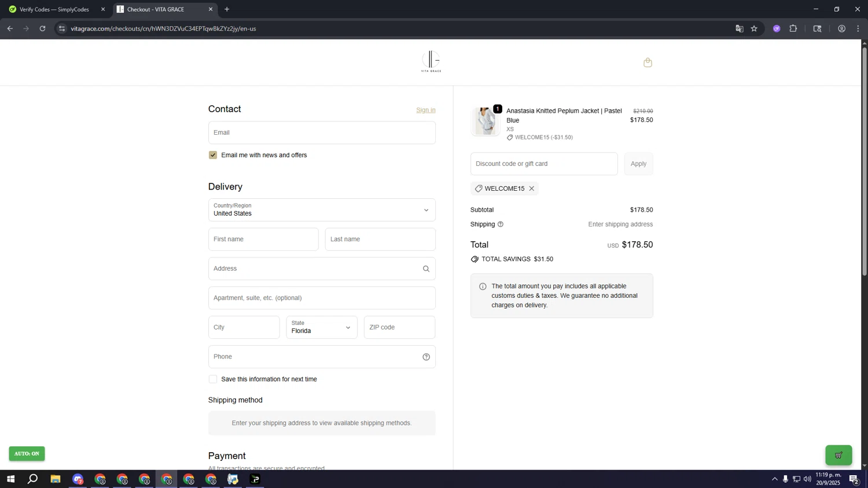Click the browser address bar URL
This screenshot has height=488, width=868.
point(164,28)
